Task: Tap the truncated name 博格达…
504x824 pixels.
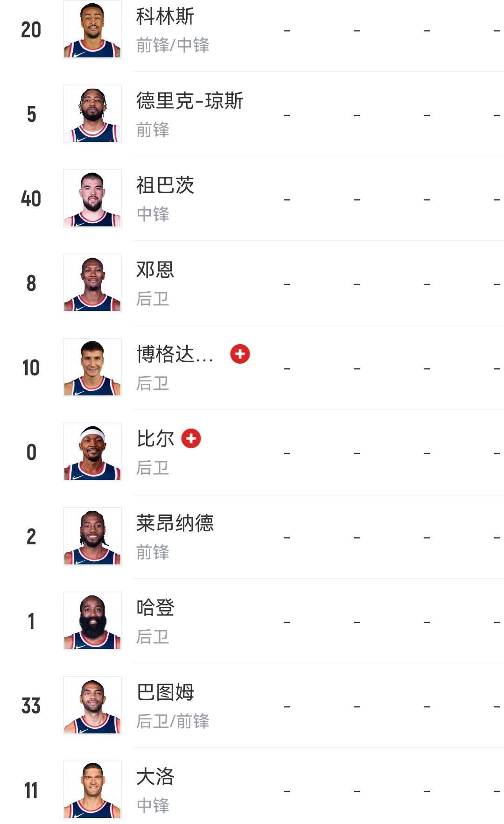Action: [175, 354]
